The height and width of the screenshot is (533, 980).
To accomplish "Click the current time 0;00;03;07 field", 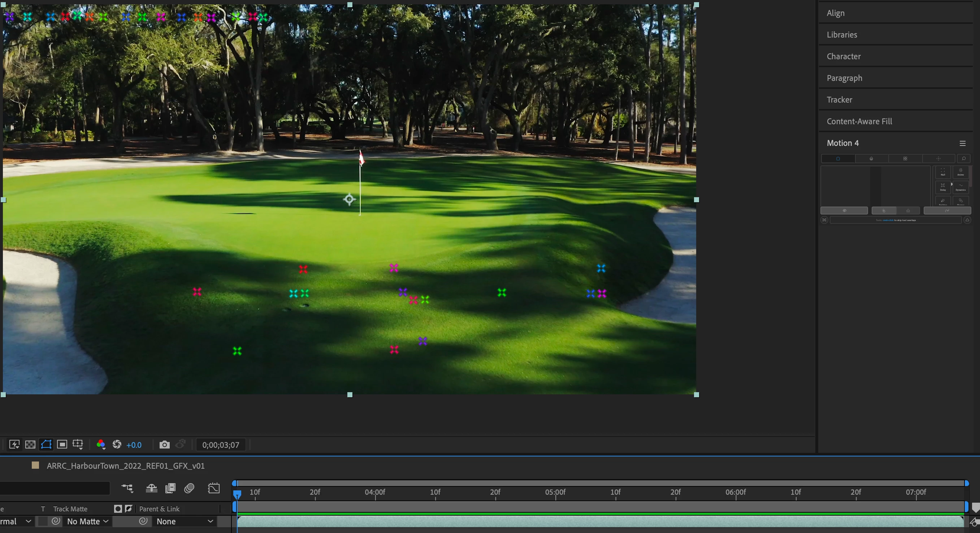I will (x=221, y=445).
